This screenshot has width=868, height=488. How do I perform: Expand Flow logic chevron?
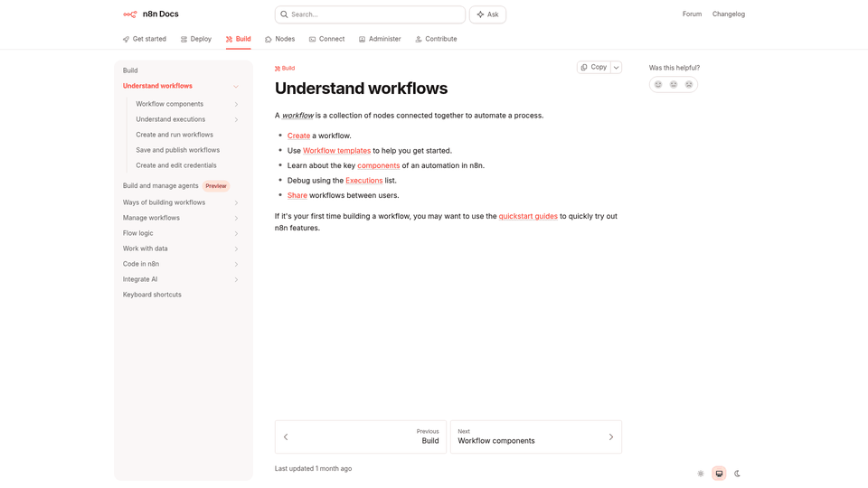236,233
